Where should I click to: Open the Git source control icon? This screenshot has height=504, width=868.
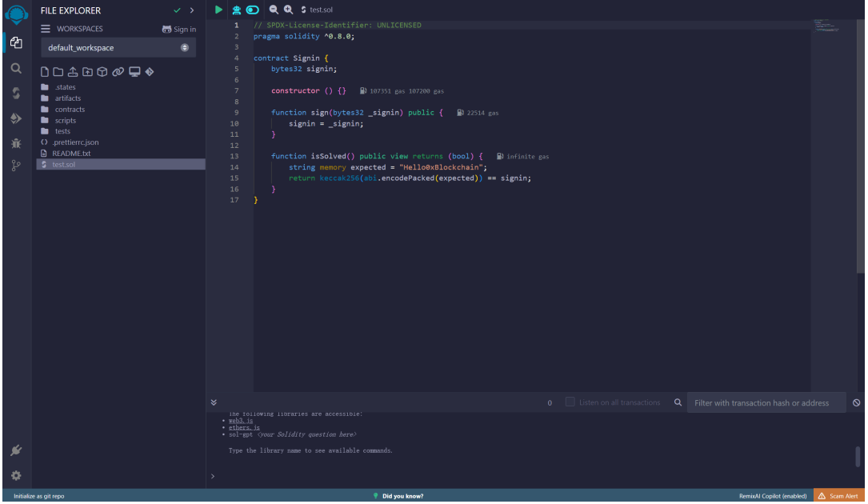tap(16, 166)
